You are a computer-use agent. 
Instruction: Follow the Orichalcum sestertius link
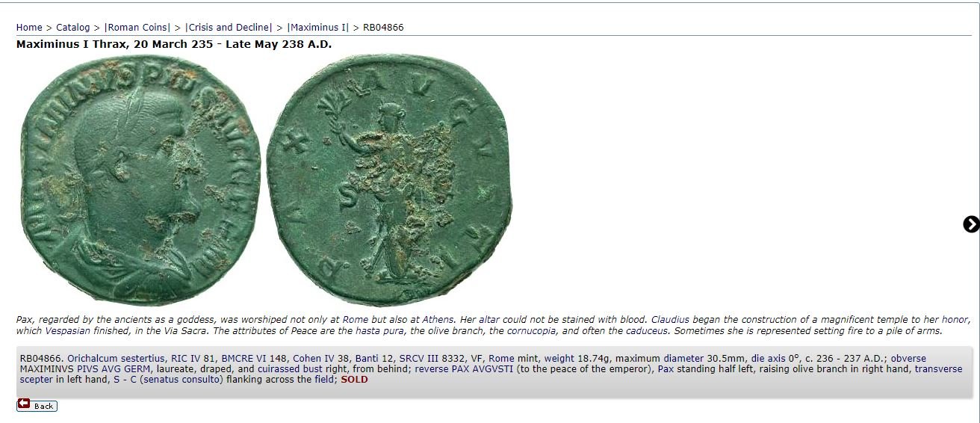[x=116, y=359]
